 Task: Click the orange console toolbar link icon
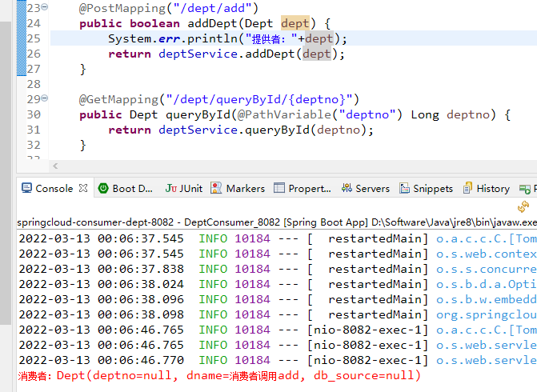(x=523, y=206)
